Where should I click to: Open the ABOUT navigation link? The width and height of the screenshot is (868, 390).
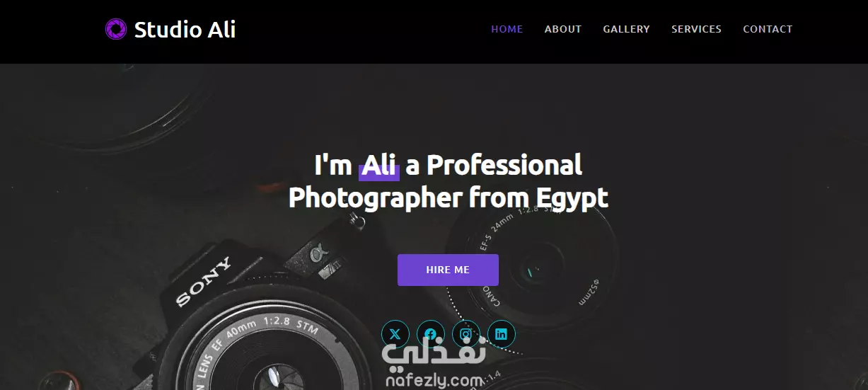[x=563, y=29]
